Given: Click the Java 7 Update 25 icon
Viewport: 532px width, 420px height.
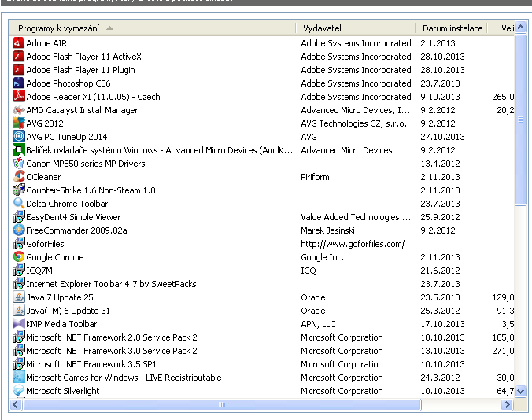Looking at the screenshot, I should pyautogui.click(x=18, y=297).
